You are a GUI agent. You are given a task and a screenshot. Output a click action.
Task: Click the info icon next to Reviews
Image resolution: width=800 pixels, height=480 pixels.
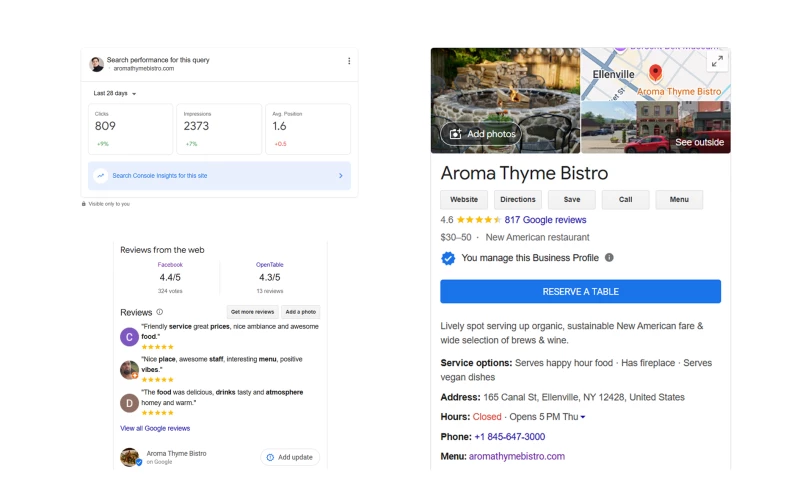coord(160,312)
